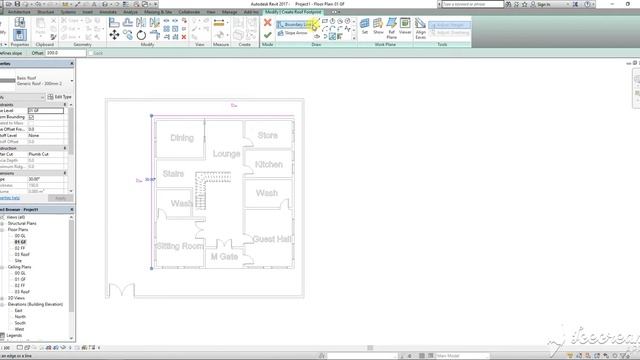Click the Offset value input field

coord(65,53)
